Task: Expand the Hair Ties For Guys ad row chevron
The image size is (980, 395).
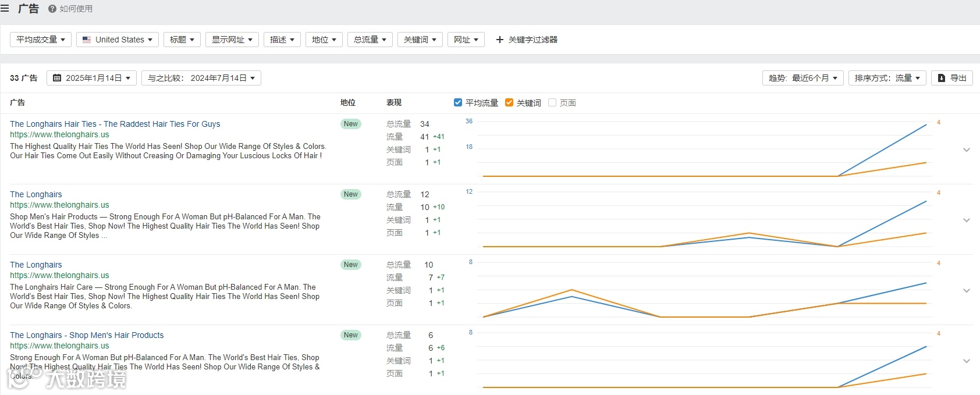Action: tap(967, 150)
